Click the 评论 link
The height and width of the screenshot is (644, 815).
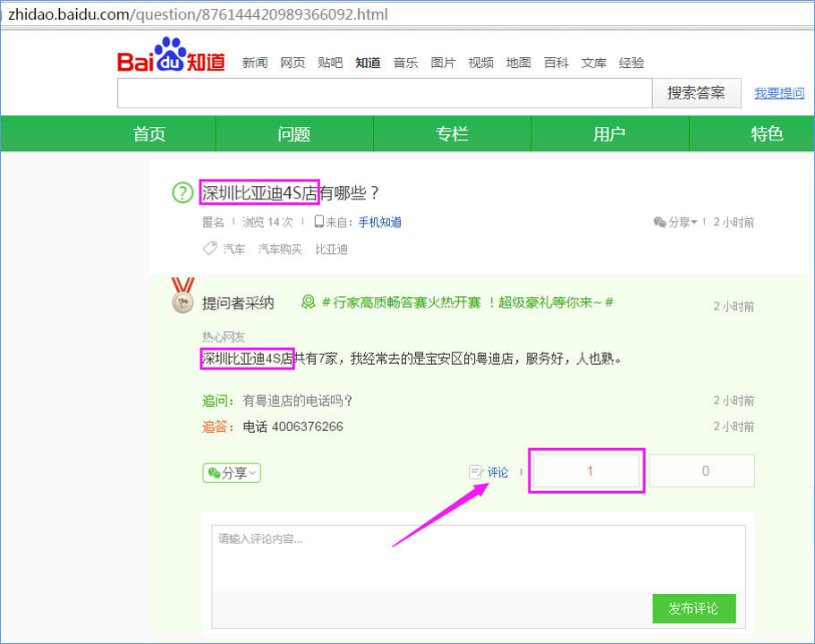click(x=497, y=472)
